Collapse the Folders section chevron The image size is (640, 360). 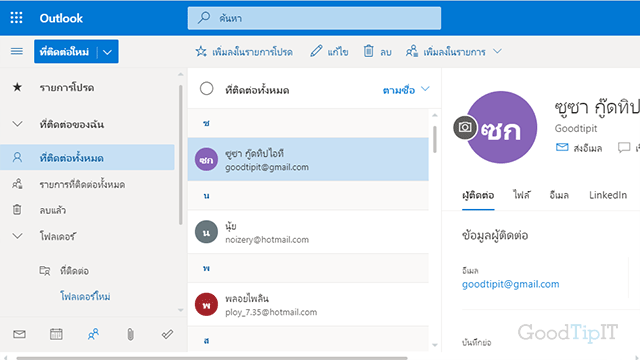[x=17, y=236]
